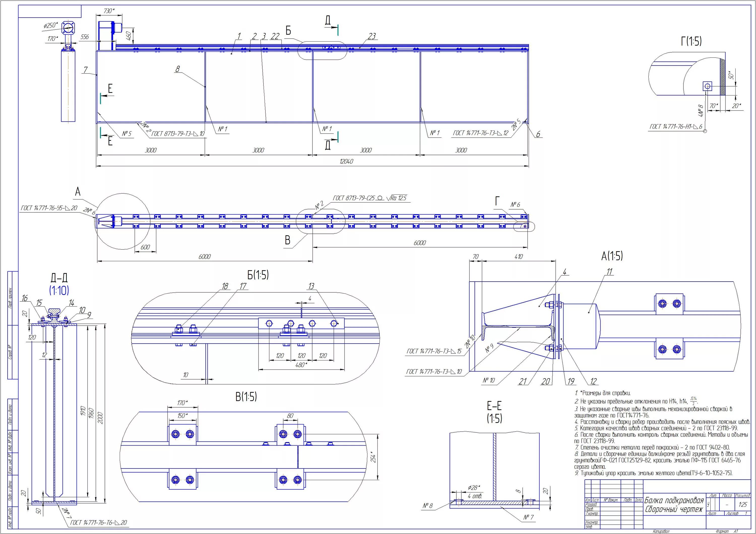
Task: Click position number "13" in view Б
Action: [311, 286]
